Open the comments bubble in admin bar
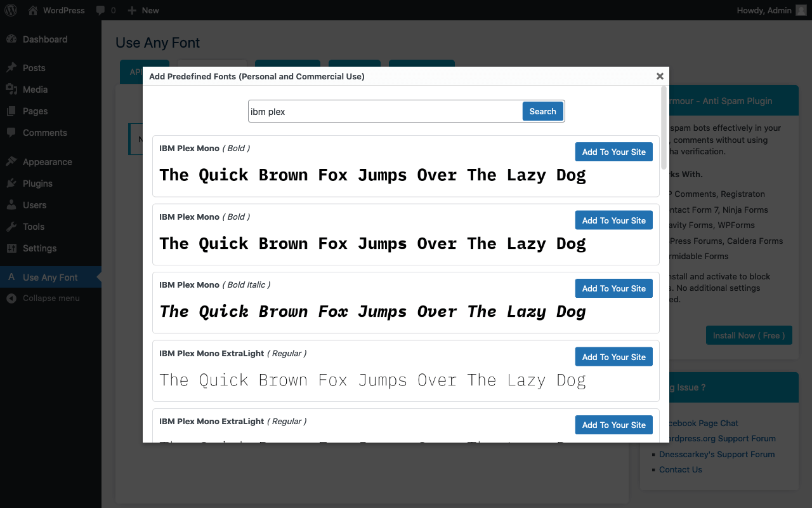 106,10
